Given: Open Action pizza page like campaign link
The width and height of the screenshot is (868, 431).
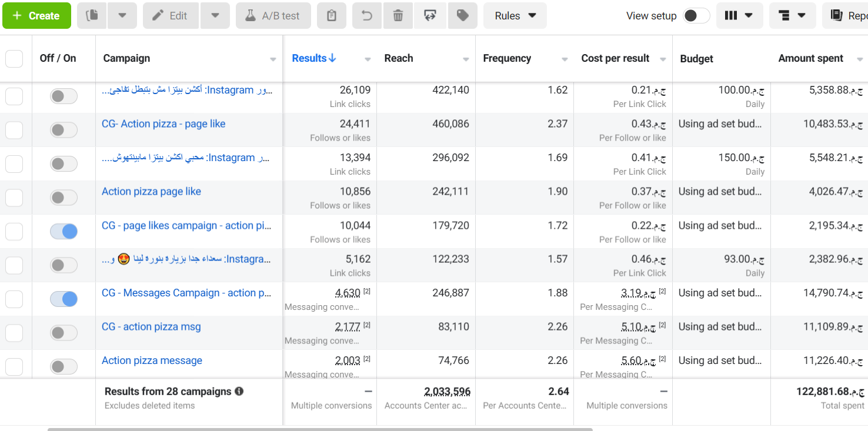Looking at the screenshot, I should tap(151, 192).
